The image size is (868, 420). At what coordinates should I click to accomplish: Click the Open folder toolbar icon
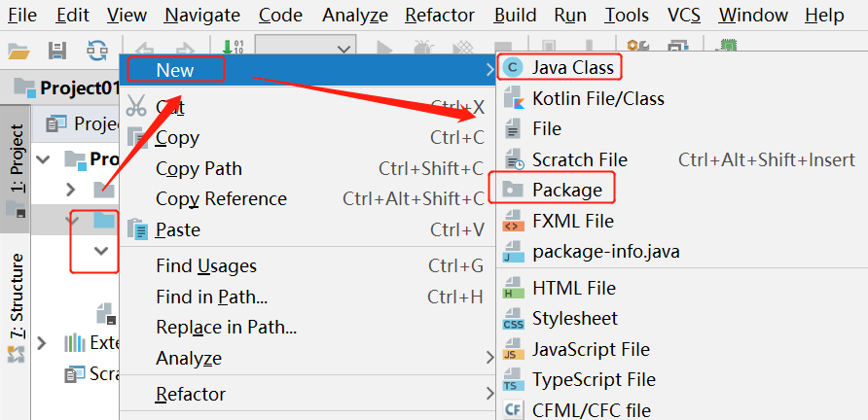click(x=18, y=50)
